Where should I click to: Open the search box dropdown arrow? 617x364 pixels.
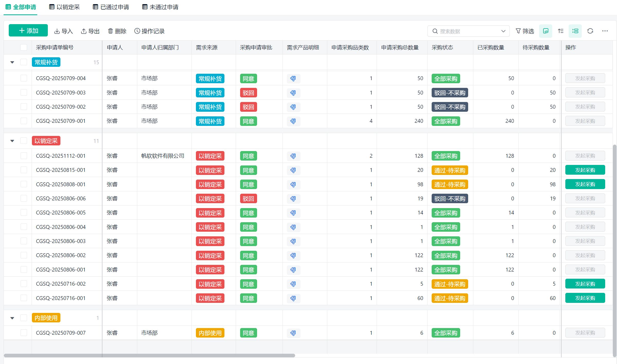coord(503,31)
